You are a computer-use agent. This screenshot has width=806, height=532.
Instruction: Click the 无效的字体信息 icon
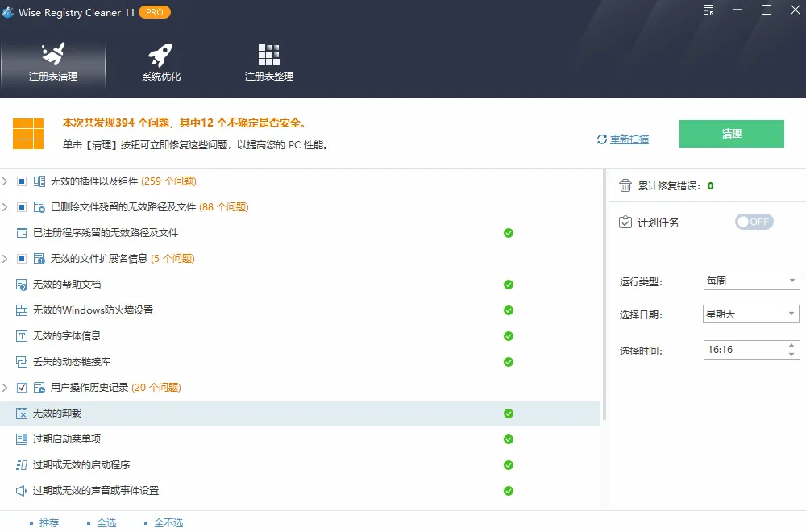[x=22, y=336]
